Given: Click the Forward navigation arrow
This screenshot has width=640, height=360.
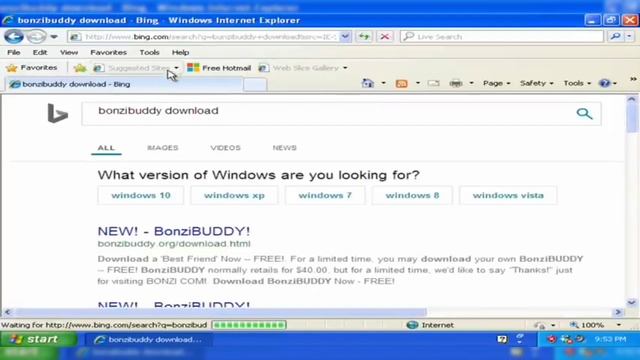Looking at the screenshot, I should [x=37, y=37].
